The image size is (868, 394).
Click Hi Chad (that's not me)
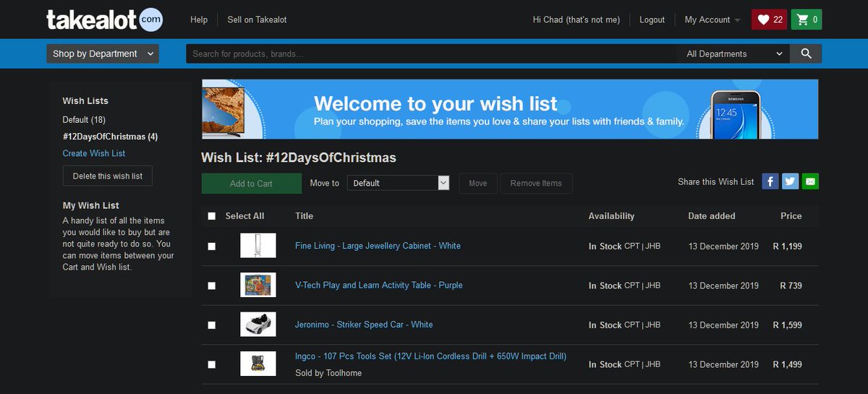pyautogui.click(x=576, y=20)
